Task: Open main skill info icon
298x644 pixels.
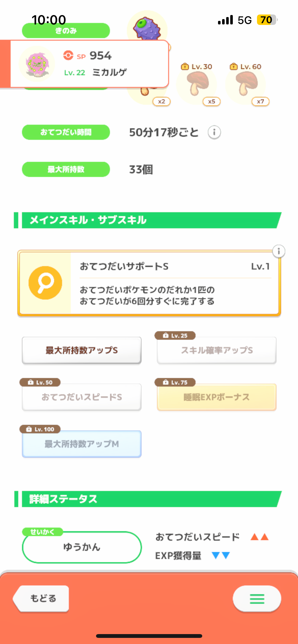Action: click(x=279, y=251)
